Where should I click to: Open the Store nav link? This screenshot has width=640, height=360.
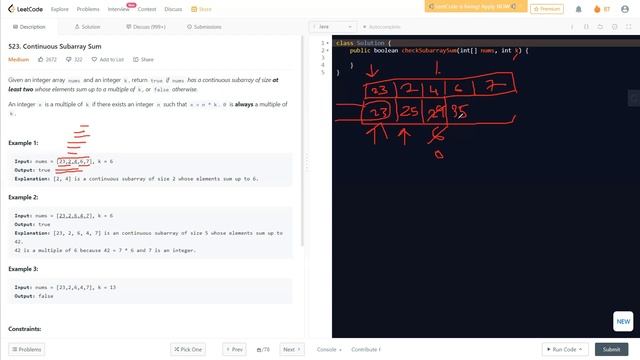pyautogui.click(x=201, y=9)
